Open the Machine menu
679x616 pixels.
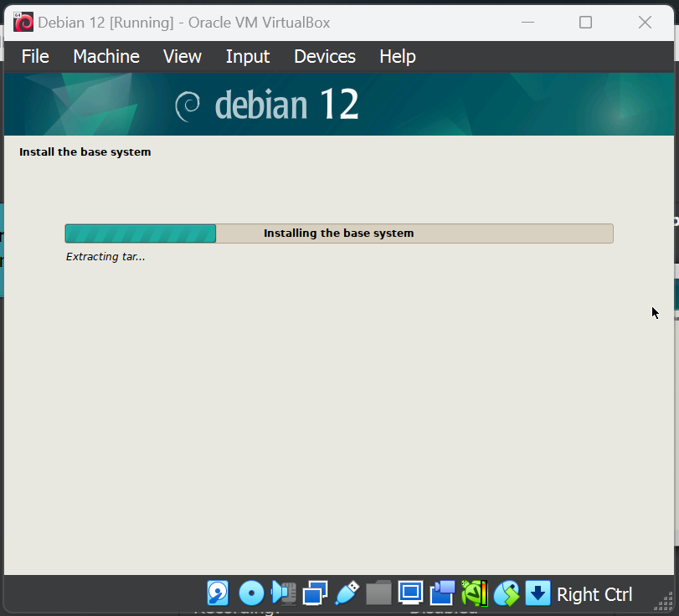point(106,56)
